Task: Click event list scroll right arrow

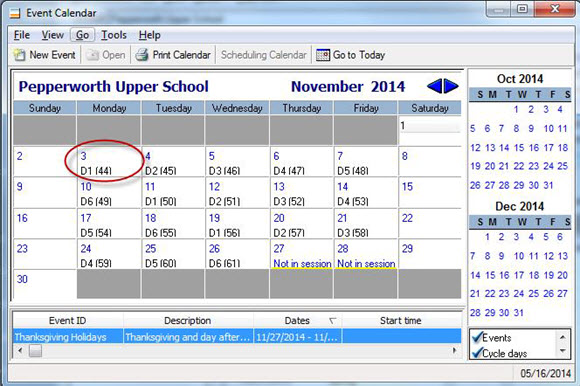Action: [454, 351]
